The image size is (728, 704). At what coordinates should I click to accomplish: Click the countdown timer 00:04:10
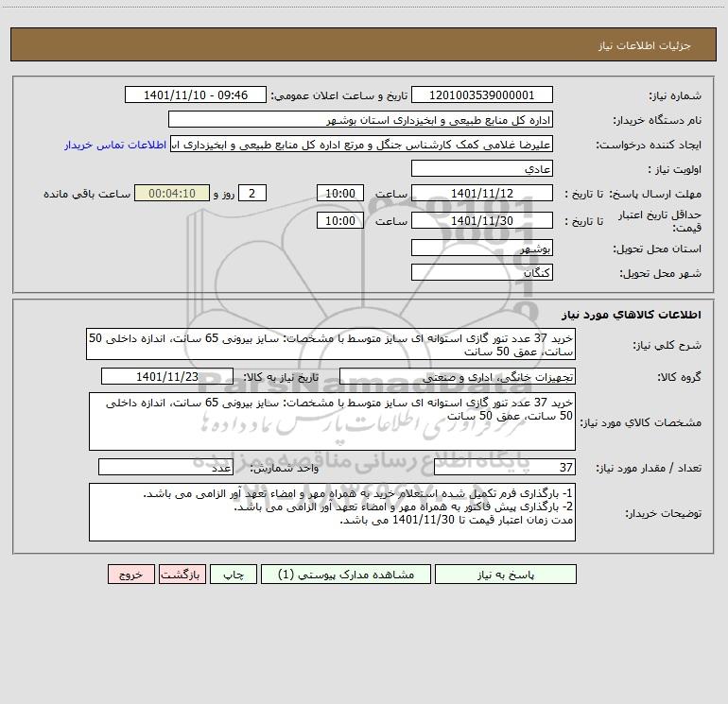click(x=172, y=194)
